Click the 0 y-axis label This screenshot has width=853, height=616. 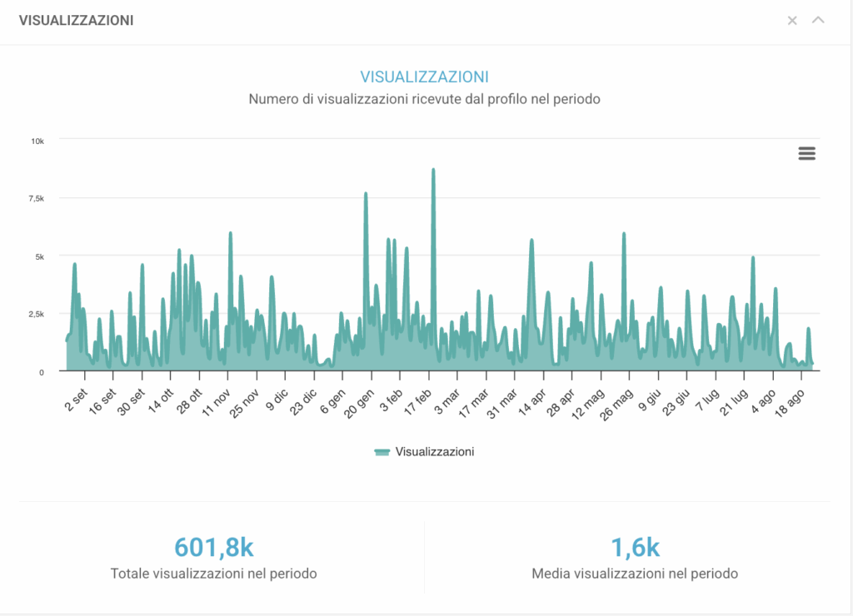(42, 372)
